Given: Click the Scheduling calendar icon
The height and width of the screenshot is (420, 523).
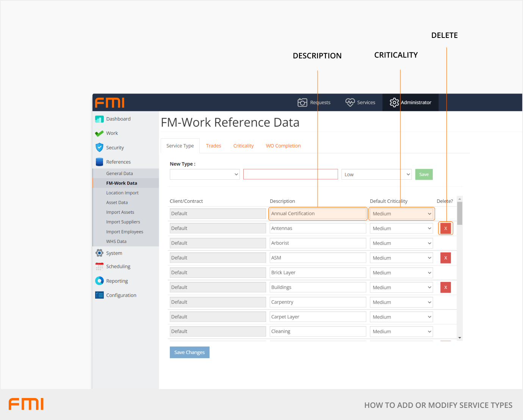Looking at the screenshot, I should click(99, 266).
